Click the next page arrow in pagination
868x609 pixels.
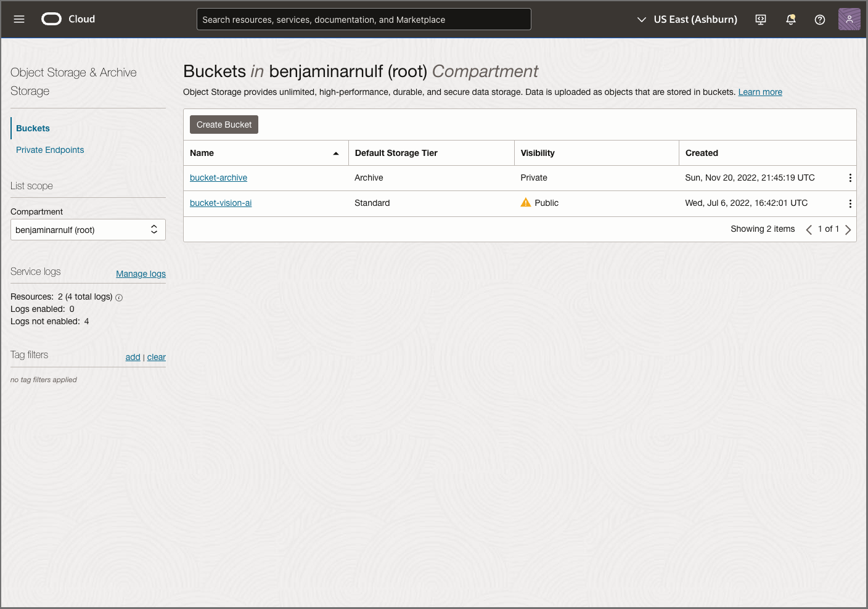[x=848, y=229]
